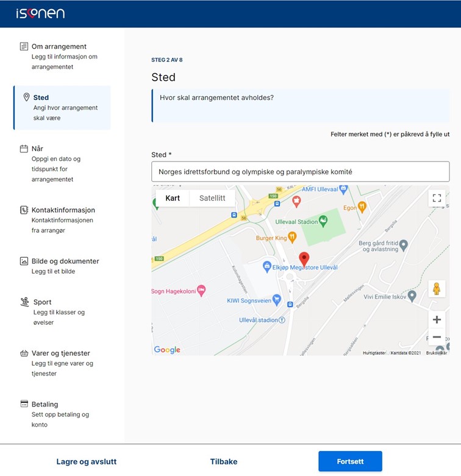Click the bus stop icon near AMFI Ullevaal
The height and width of the screenshot is (476, 461).
pos(277,204)
